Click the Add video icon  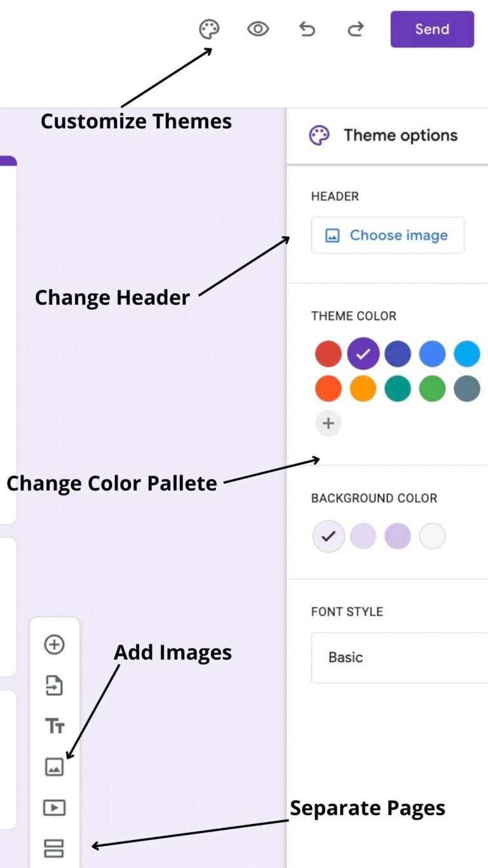[55, 807]
